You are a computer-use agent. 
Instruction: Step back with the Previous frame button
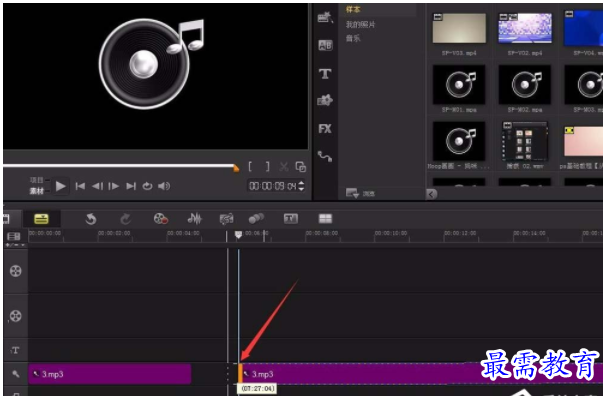(x=97, y=186)
